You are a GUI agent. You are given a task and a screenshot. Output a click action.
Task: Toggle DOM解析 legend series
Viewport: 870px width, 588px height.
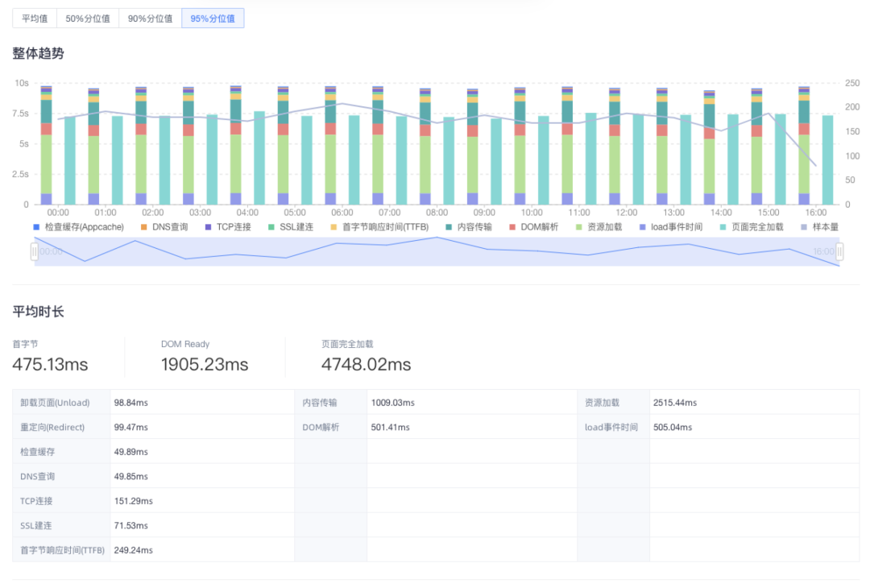coord(534,227)
